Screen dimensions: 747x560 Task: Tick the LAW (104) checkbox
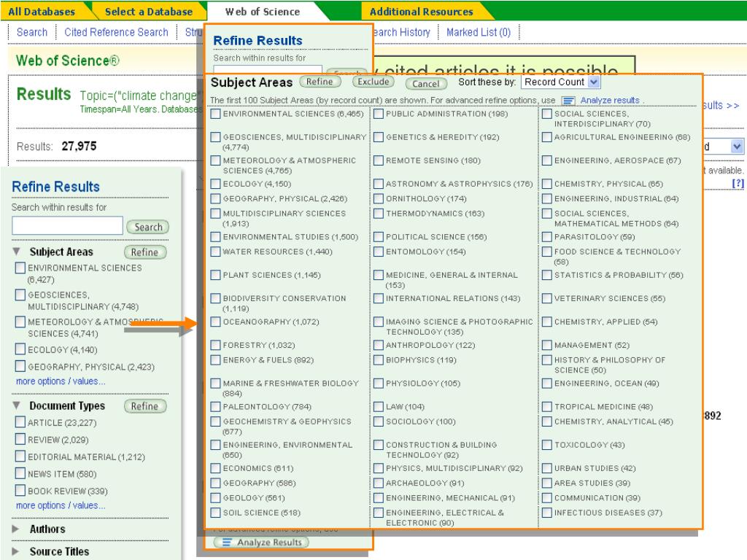coord(379,407)
